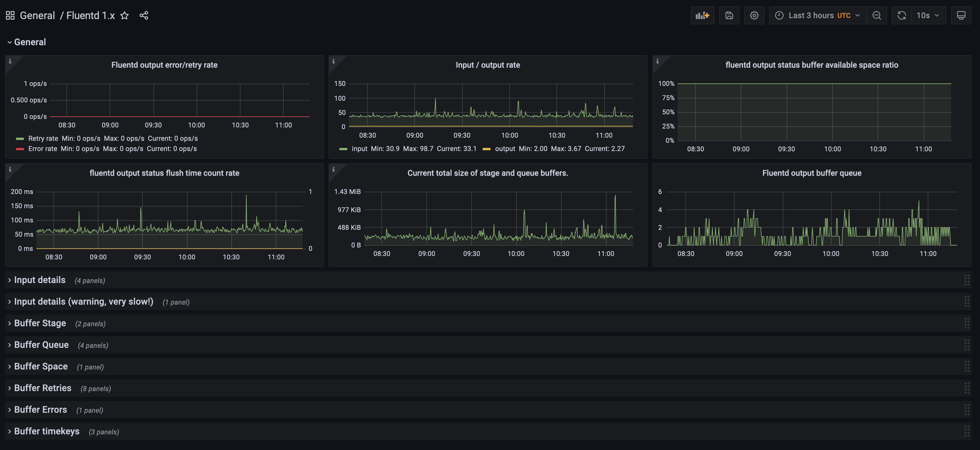980x450 pixels.
Task: Grab drag handle of Input details row
Action: 966,280
